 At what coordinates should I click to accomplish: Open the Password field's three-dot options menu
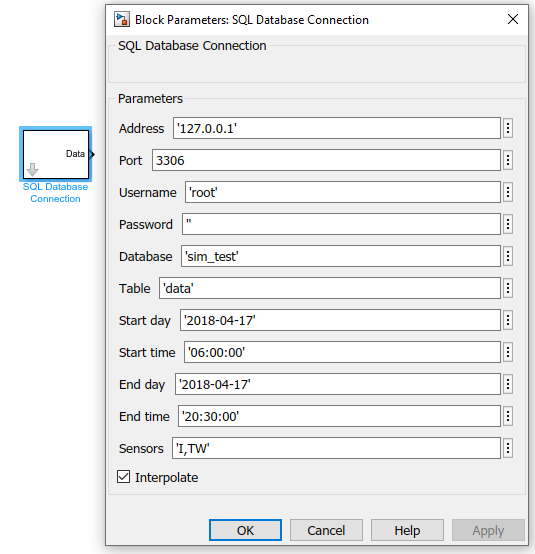(508, 224)
